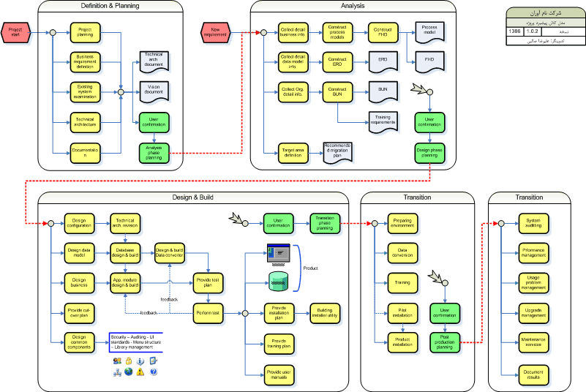Click the Definition & Planning title
Screen dimensions: 586x392
tap(110, 7)
